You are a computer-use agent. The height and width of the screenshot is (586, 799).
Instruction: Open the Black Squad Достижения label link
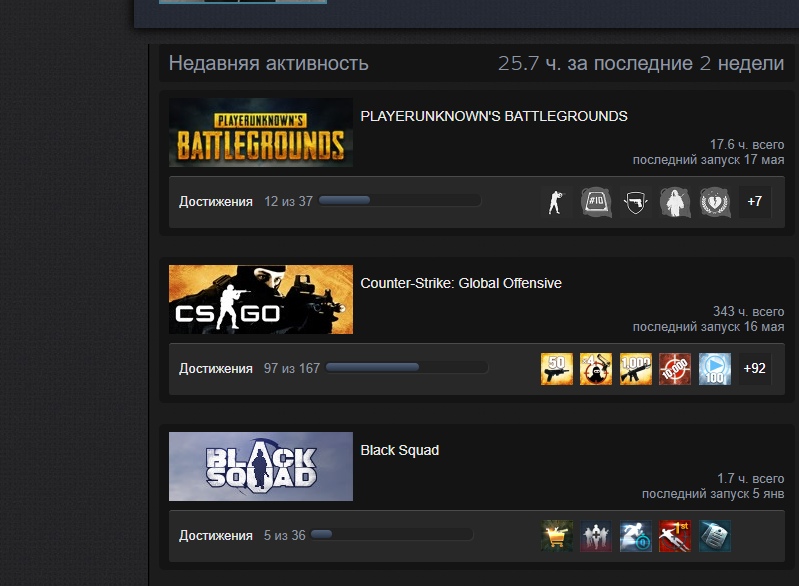coord(216,536)
